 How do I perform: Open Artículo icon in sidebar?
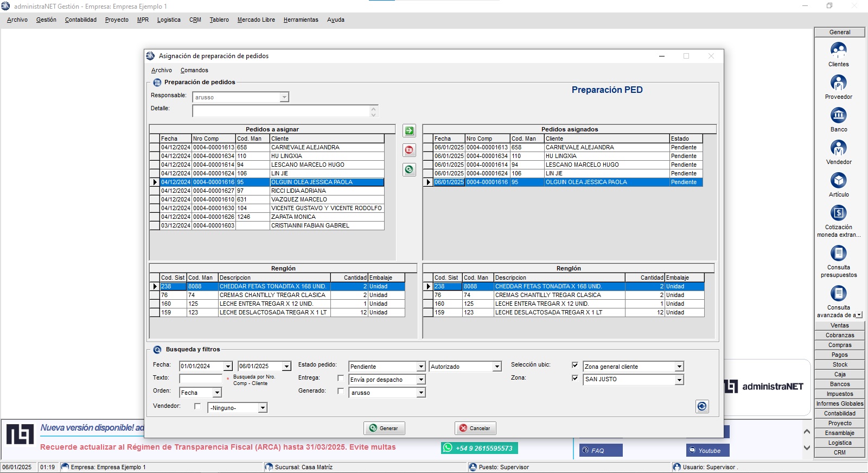(838, 181)
